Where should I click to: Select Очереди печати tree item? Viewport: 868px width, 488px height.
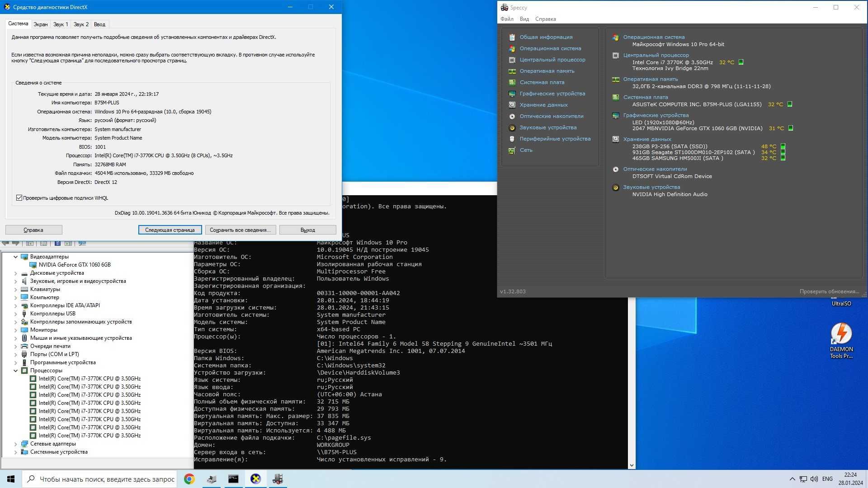click(50, 346)
